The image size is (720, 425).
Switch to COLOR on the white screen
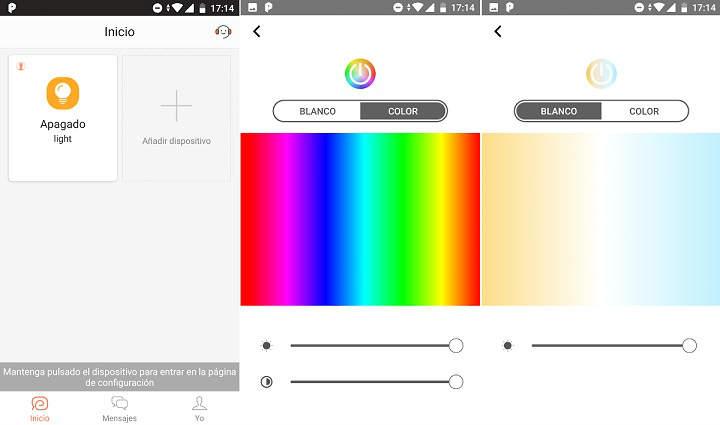[644, 111]
